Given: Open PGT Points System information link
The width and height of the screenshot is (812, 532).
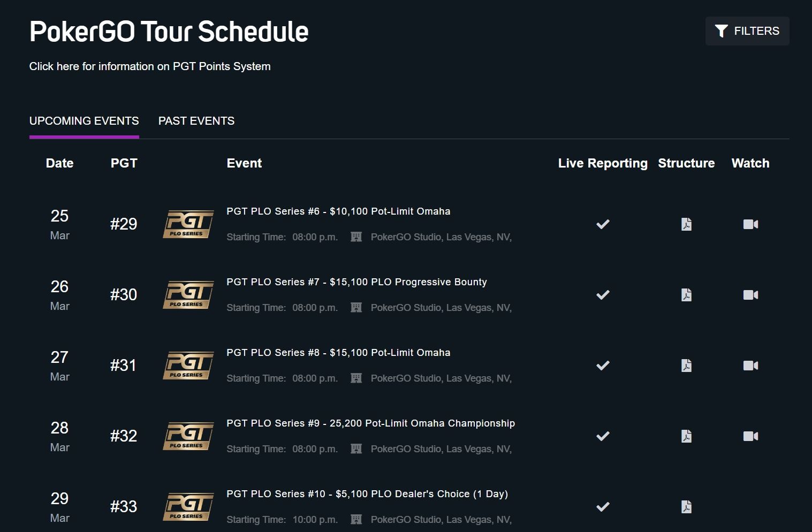Looking at the screenshot, I should (150, 66).
